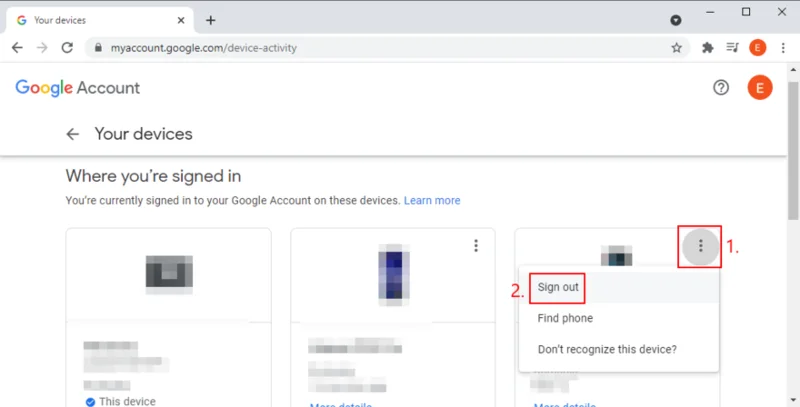800x407 pixels.
Task: Select the Your devices browser tab
Action: click(100, 20)
